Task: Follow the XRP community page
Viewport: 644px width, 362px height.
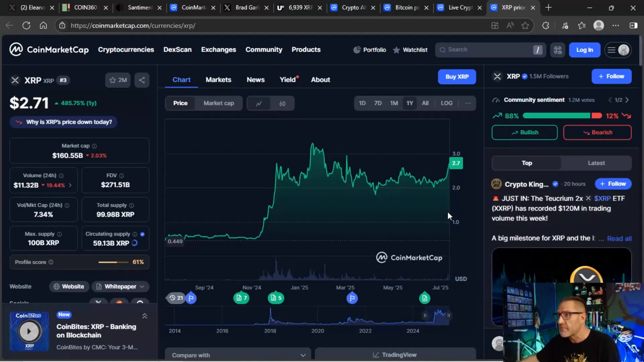Action: 611,76
